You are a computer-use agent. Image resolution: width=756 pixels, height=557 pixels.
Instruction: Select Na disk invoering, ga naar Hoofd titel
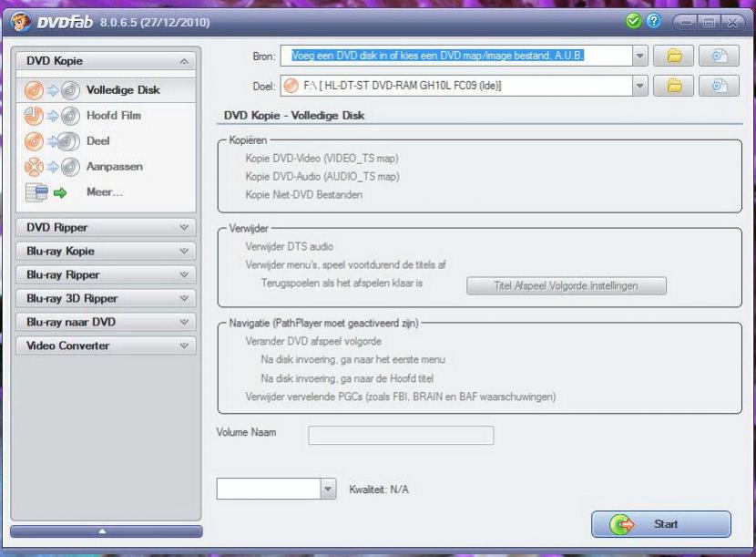tap(347, 378)
